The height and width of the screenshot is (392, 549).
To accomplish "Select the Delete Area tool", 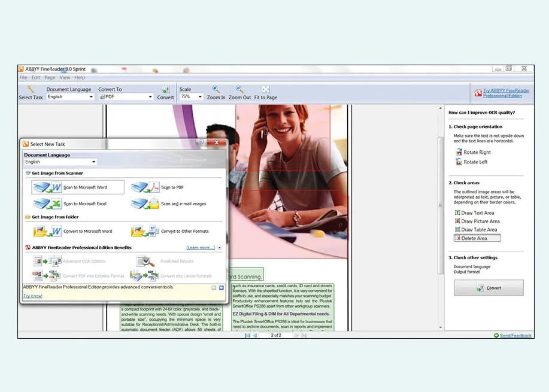I will point(477,238).
